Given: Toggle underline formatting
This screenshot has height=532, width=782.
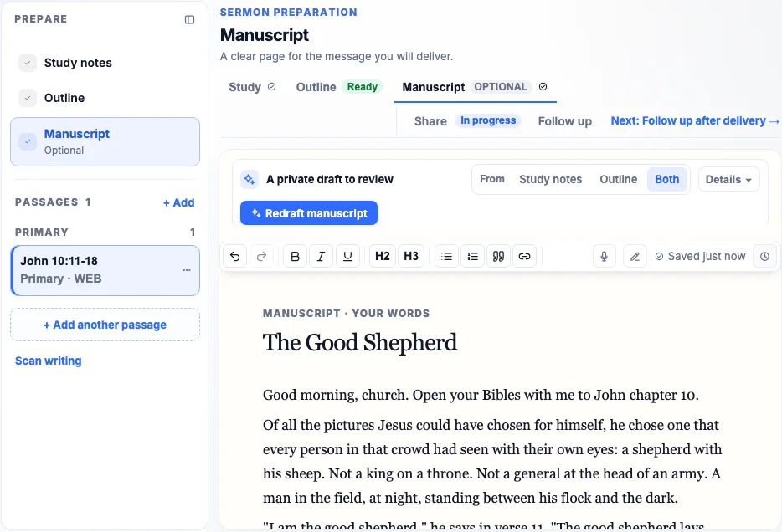Looking at the screenshot, I should pyautogui.click(x=347, y=256).
